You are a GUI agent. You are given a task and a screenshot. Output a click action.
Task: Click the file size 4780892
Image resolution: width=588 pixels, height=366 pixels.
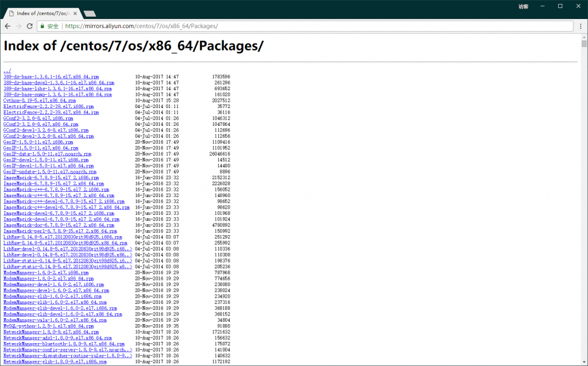221,225
